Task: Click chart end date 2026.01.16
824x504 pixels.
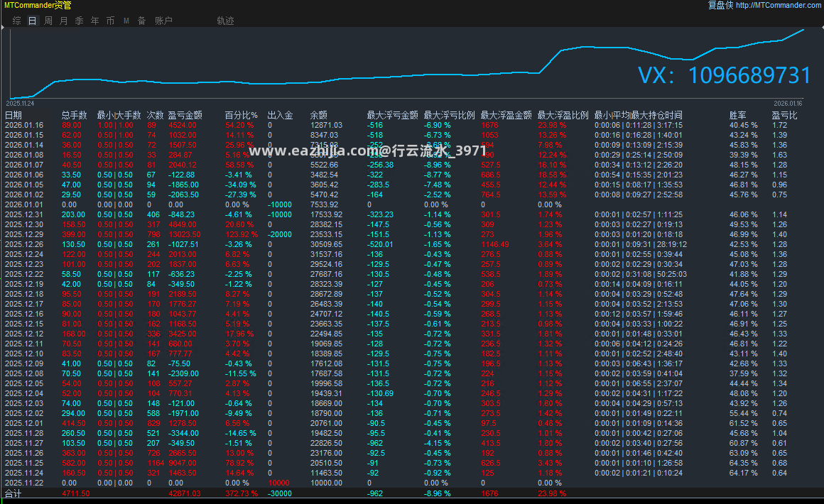Action: tap(788, 104)
